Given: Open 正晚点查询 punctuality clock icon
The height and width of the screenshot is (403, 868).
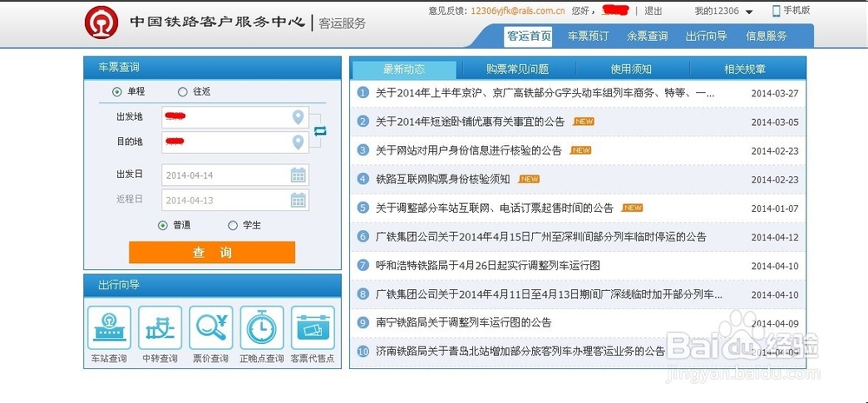Looking at the screenshot, I should click(262, 328).
